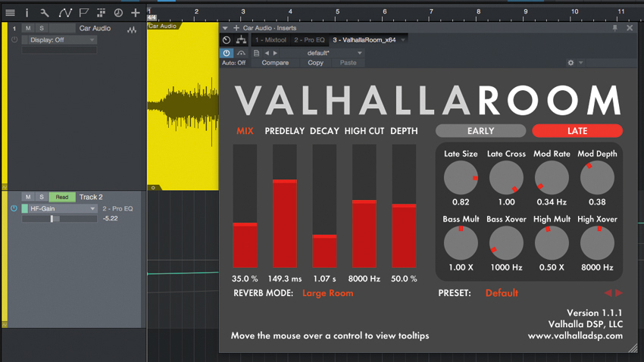The height and width of the screenshot is (362, 644).
Task: Click the Mod Depth knob
Action: click(x=597, y=178)
